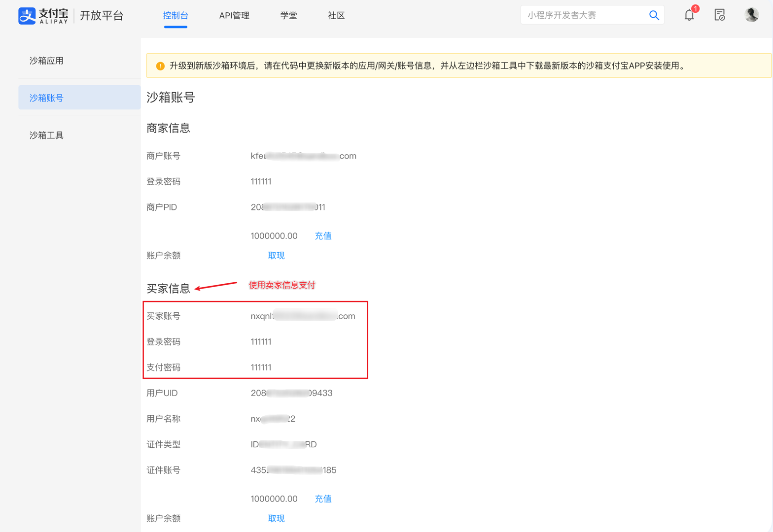Open the notification bell icon
The image size is (773, 532).
point(689,15)
